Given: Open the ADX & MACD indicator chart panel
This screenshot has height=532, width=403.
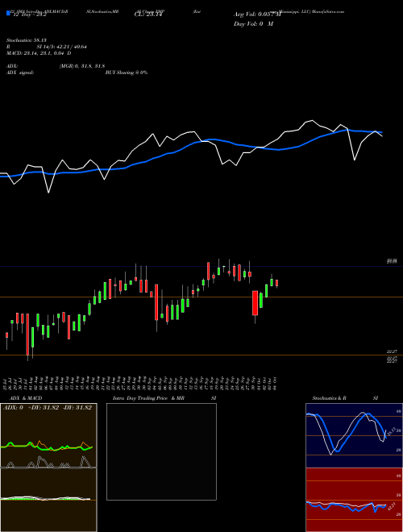Looking at the screenshot, I should click(48, 468).
